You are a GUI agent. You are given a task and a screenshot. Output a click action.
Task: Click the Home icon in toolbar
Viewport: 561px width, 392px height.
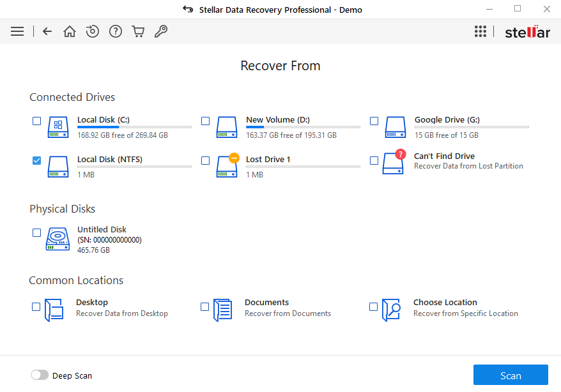(x=70, y=31)
